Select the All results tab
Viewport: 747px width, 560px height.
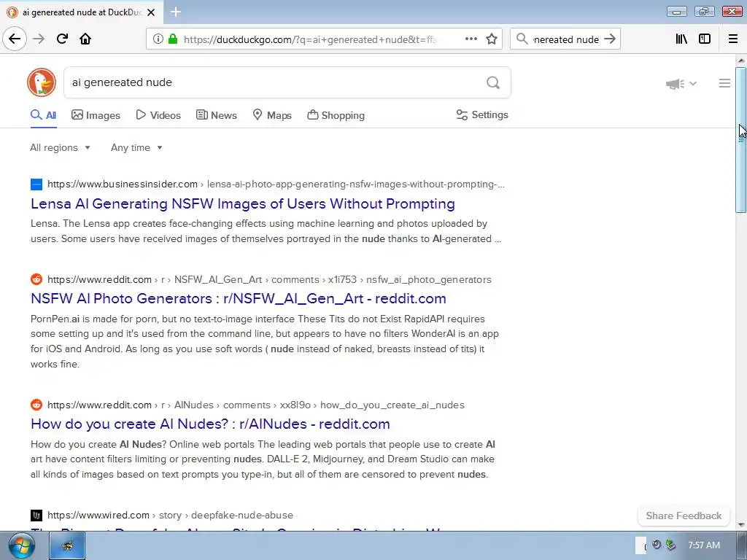click(x=43, y=115)
